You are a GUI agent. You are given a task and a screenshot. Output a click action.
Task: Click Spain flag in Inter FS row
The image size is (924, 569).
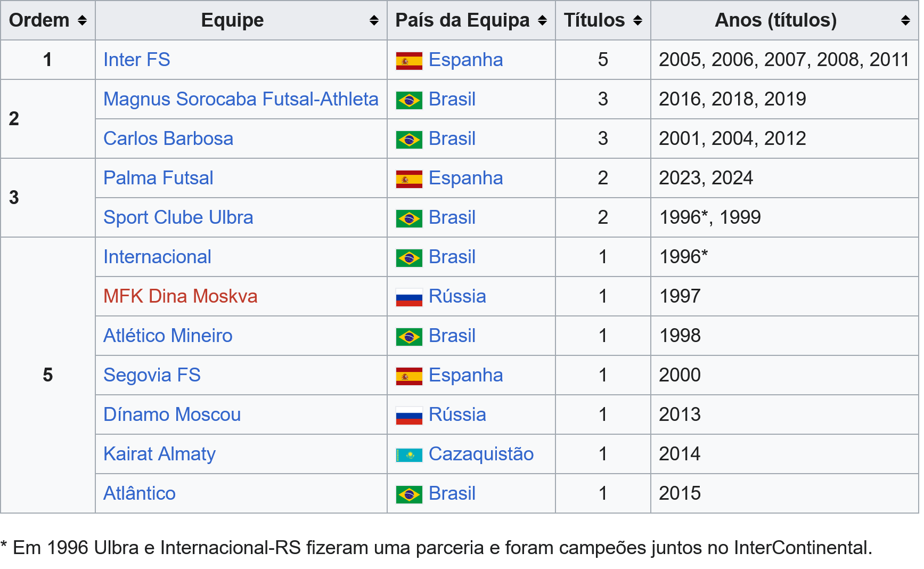click(x=409, y=61)
